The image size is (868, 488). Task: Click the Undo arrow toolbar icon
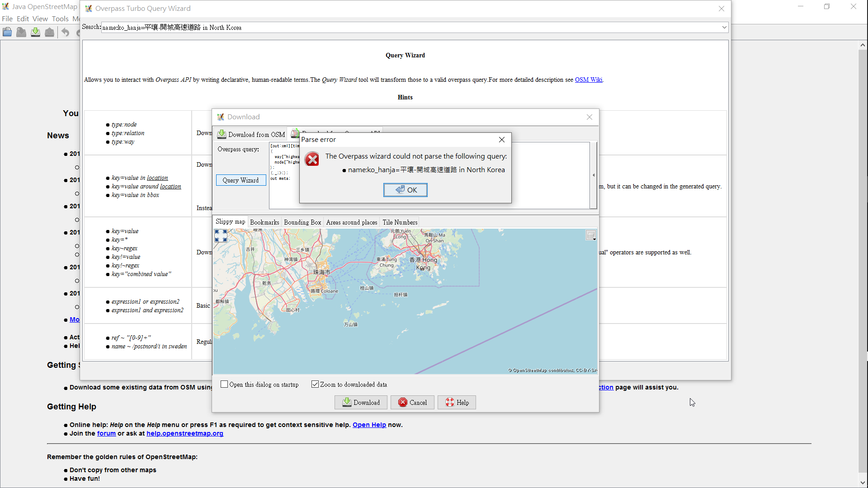[x=65, y=32]
